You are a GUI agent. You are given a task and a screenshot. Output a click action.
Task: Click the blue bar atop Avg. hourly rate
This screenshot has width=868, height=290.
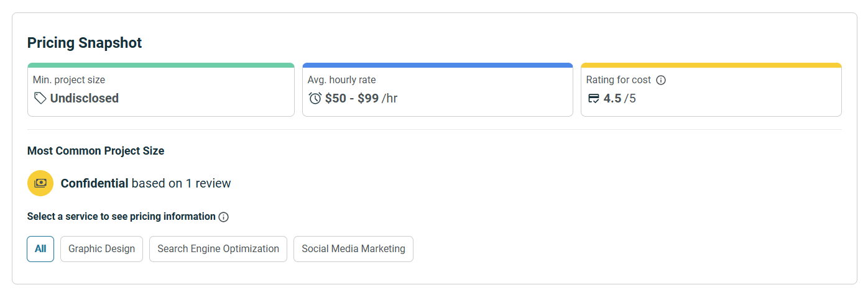point(437,65)
